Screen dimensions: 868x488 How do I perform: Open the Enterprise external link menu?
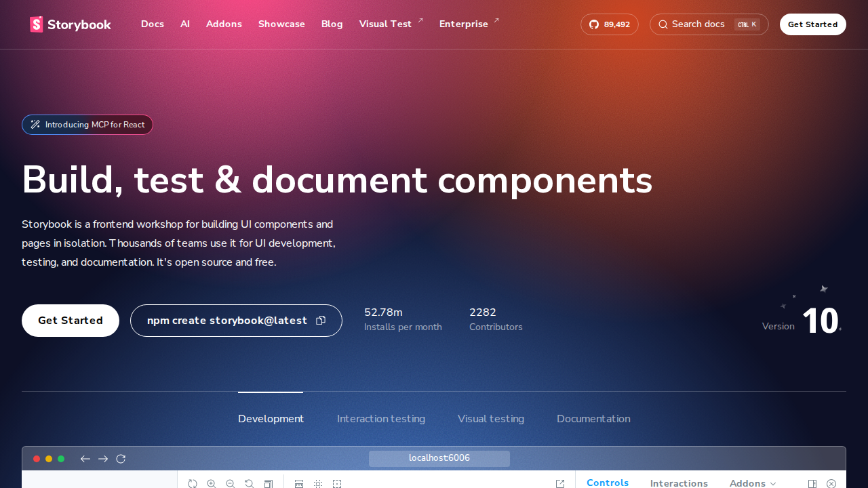click(469, 24)
